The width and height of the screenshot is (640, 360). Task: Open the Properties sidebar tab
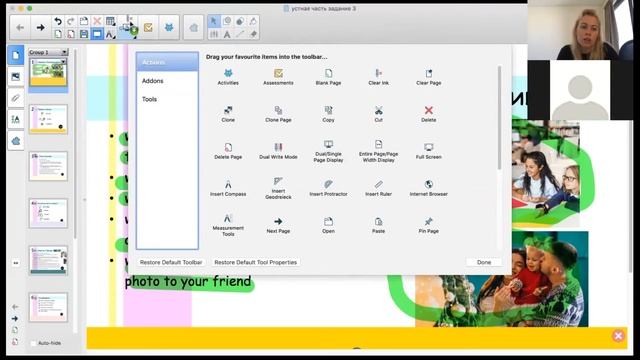[16, 119]
